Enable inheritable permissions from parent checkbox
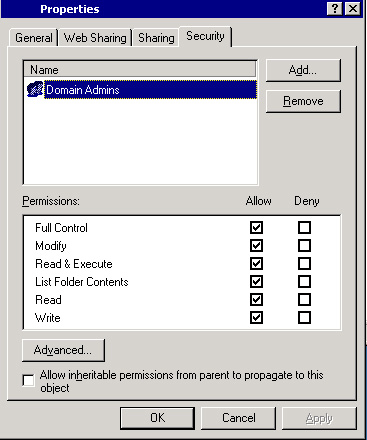This screenshot has height=440, width=367. click(28, 380)
